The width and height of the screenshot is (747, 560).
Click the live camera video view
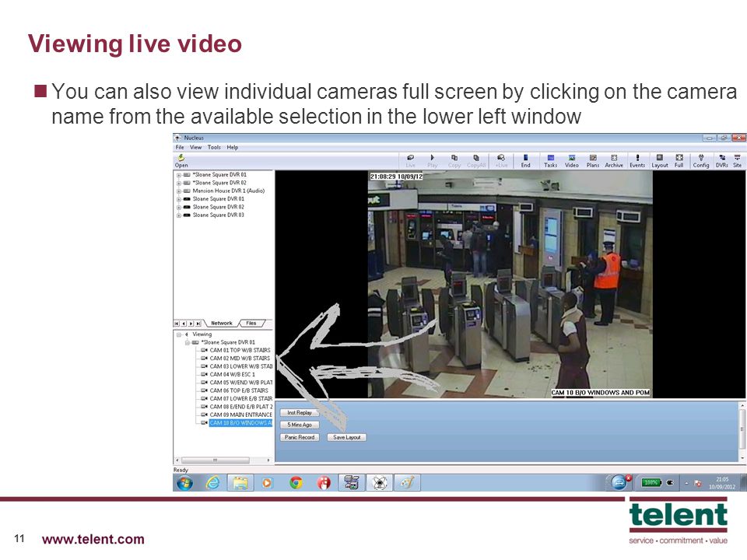(x=510, y=285)
